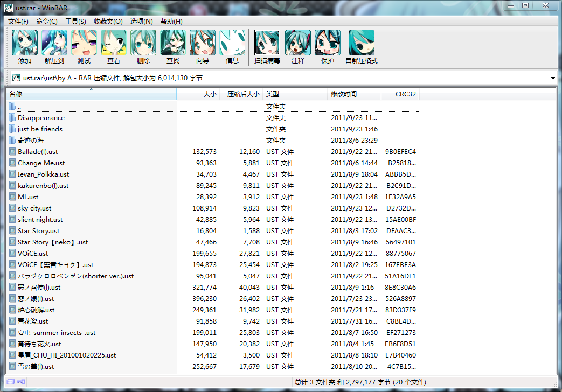Select the Disappearance folder

[x=213, y=118]
